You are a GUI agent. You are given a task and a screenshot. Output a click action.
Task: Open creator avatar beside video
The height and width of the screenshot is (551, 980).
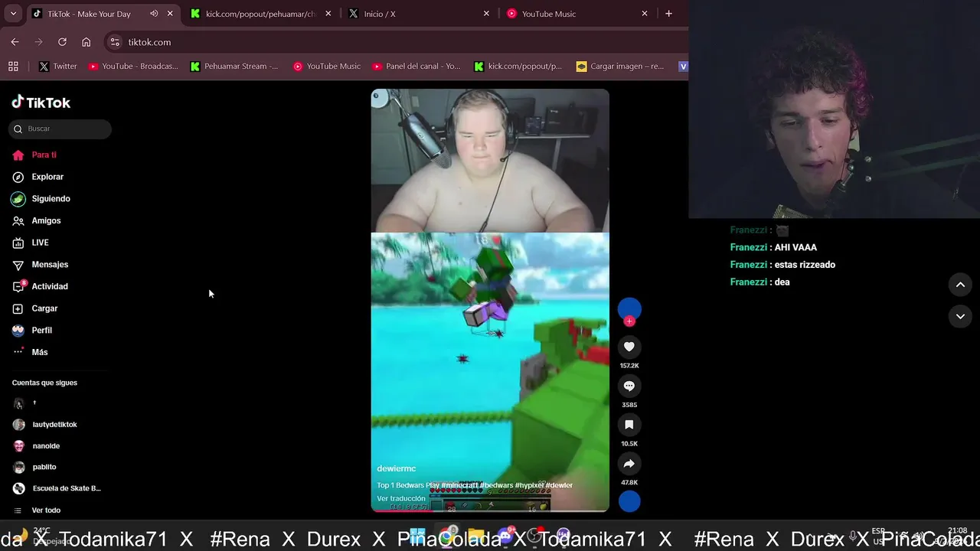(629, 308)
